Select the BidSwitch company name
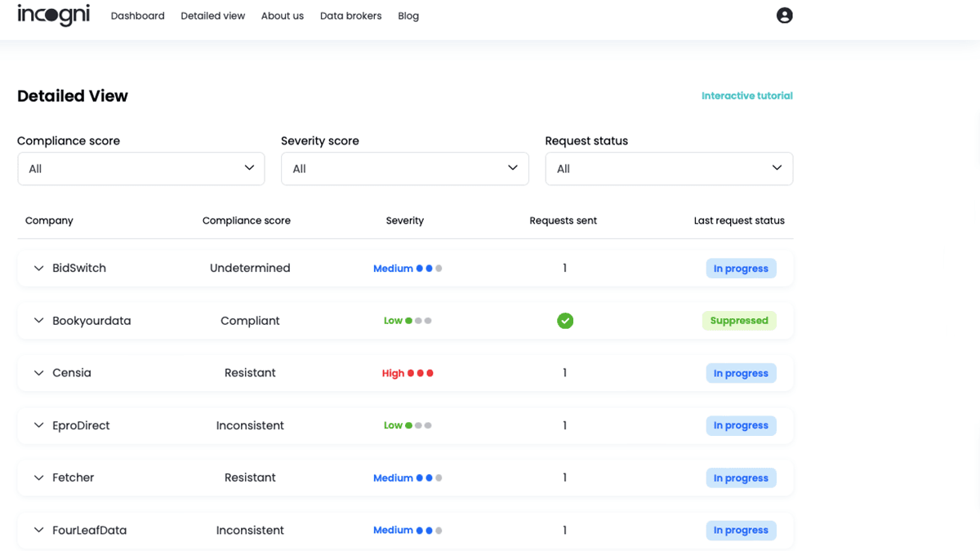980x551 pixels. (x=79, y=268)
